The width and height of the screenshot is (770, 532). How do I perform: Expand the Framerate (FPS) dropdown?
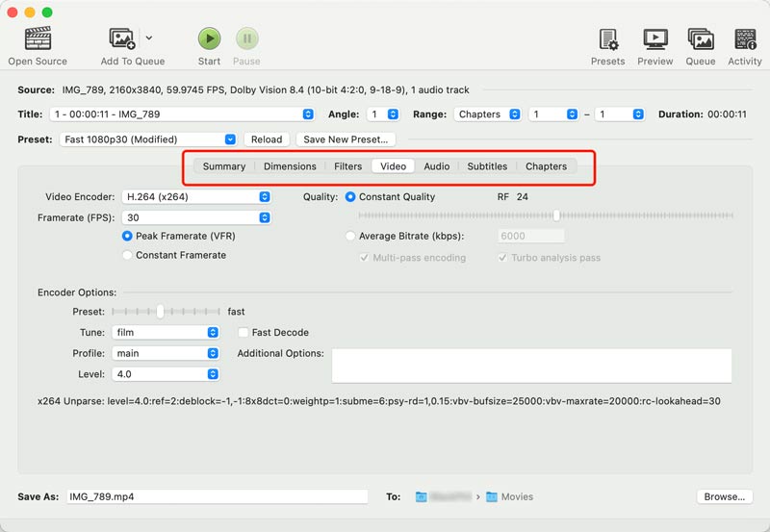coord(196,217)
